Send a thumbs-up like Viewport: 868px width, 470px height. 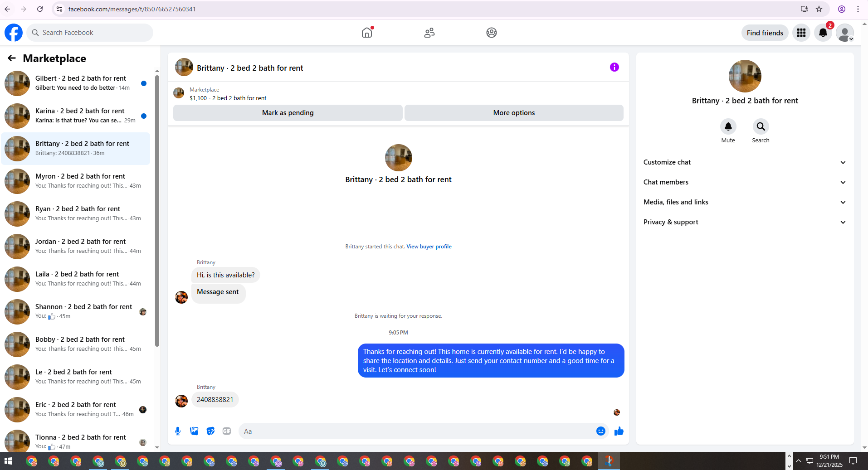[619, 431]
